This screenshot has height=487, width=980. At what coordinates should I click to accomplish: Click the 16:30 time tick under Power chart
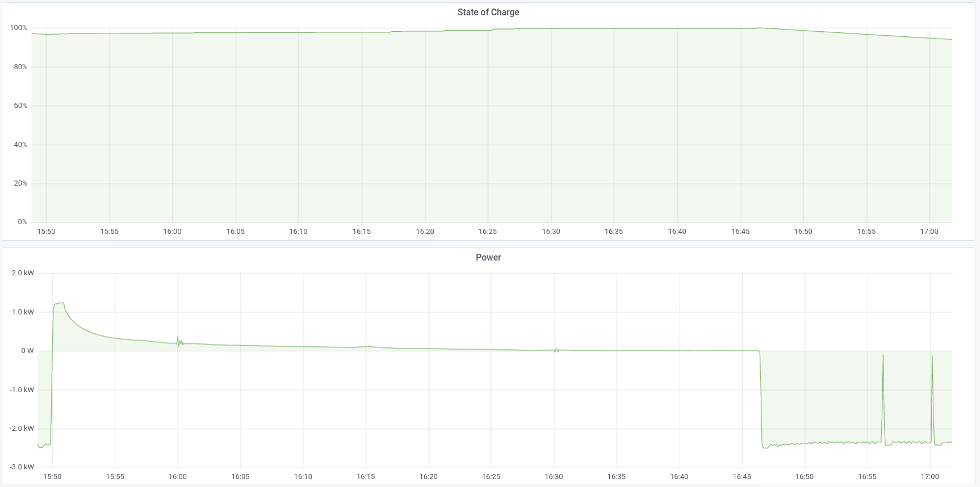click(x=554, y=477)
